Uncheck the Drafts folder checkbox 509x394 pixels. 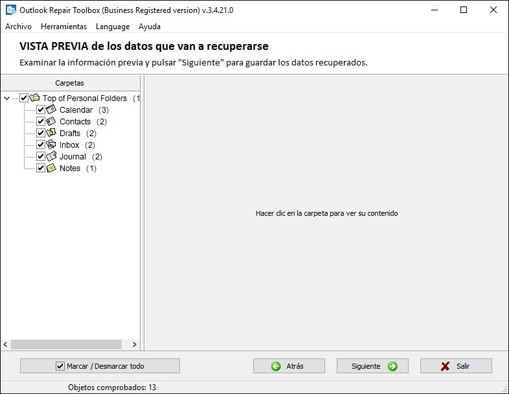pos(41,133)
